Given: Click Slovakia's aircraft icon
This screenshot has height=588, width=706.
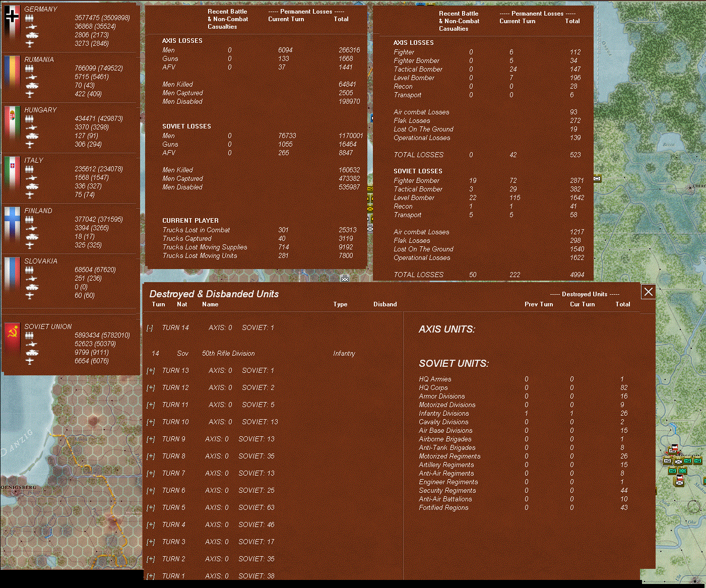Looking at the screenshot, I should click(x=30, y=296).
